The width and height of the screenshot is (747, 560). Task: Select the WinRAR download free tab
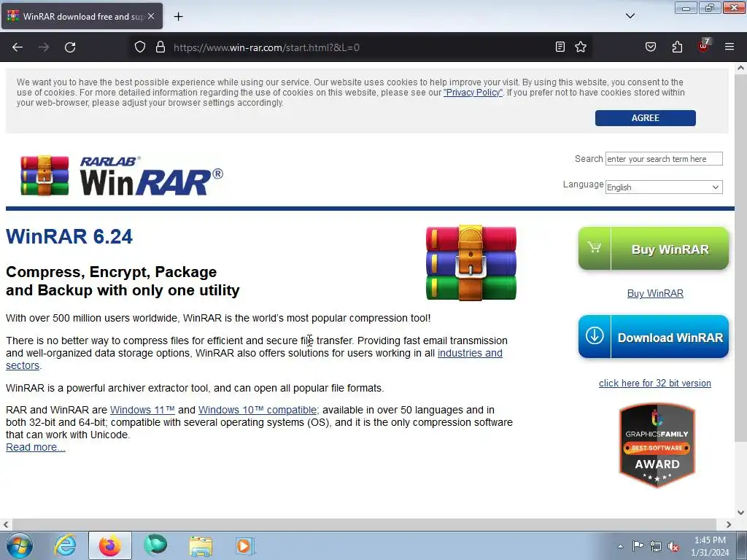pyautogui.click(x=82, y=16)
